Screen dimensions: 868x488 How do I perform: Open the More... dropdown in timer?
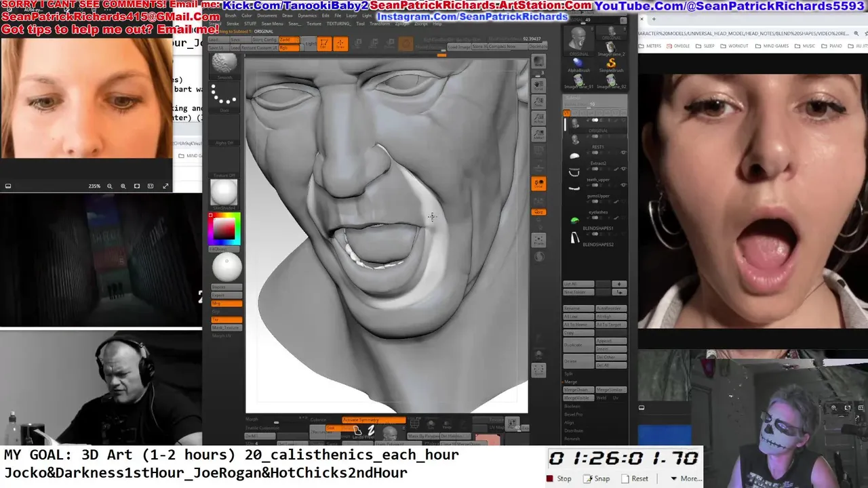point(686,479)
